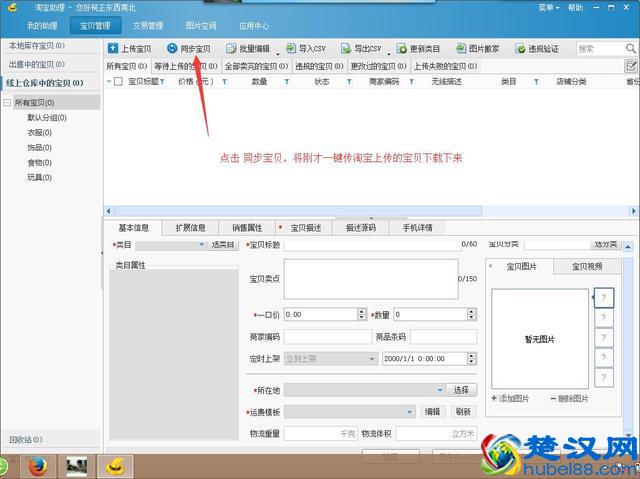The height and width of the screenshot is (479, 640).
Task: Open the 描述源码 tab
Action: pos(361,228)
